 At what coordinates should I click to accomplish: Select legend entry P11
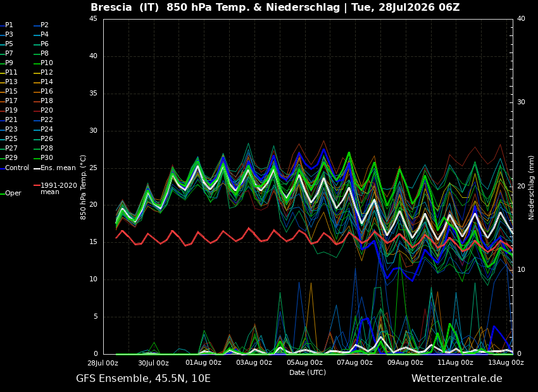pos(11,72)
